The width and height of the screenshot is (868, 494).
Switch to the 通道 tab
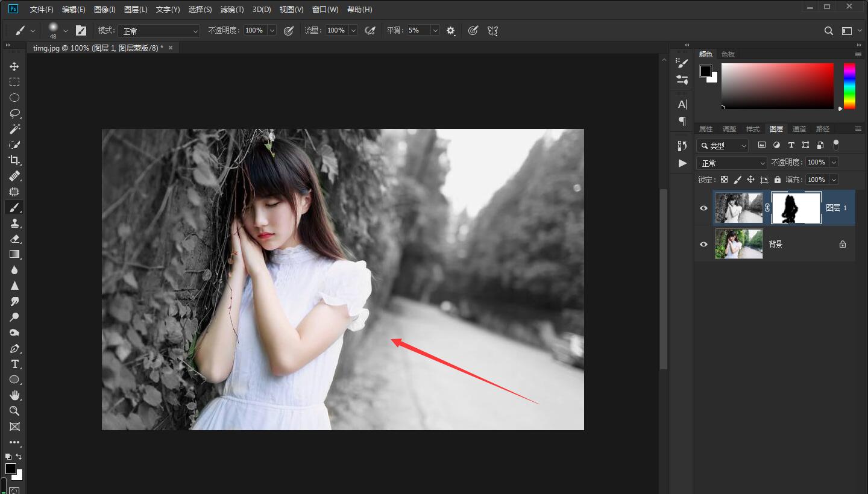point(799,129)
